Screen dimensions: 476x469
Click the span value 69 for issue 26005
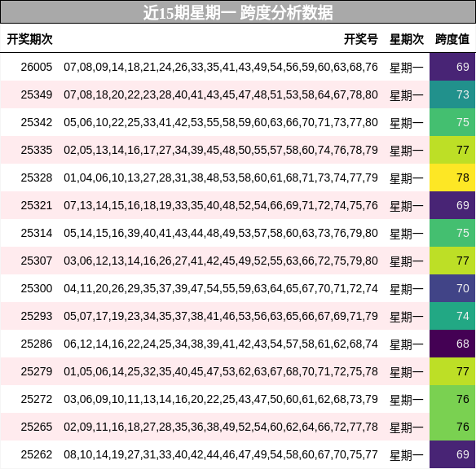[x=452, y=67]
